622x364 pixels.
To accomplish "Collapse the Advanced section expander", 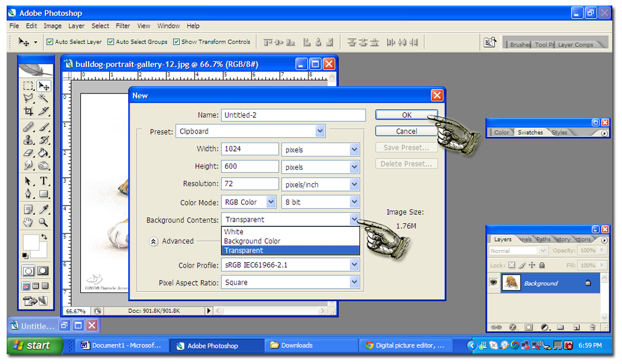I will (x=154, y=241).
